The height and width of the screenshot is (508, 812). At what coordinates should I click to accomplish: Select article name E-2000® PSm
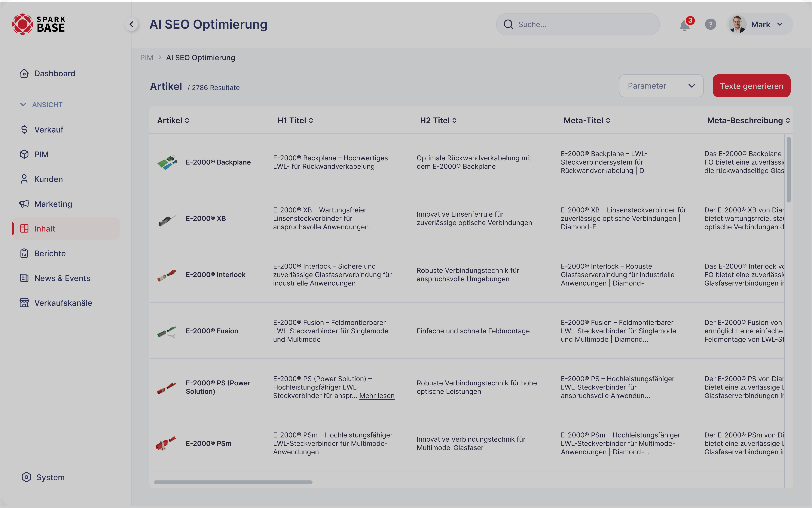209,443
